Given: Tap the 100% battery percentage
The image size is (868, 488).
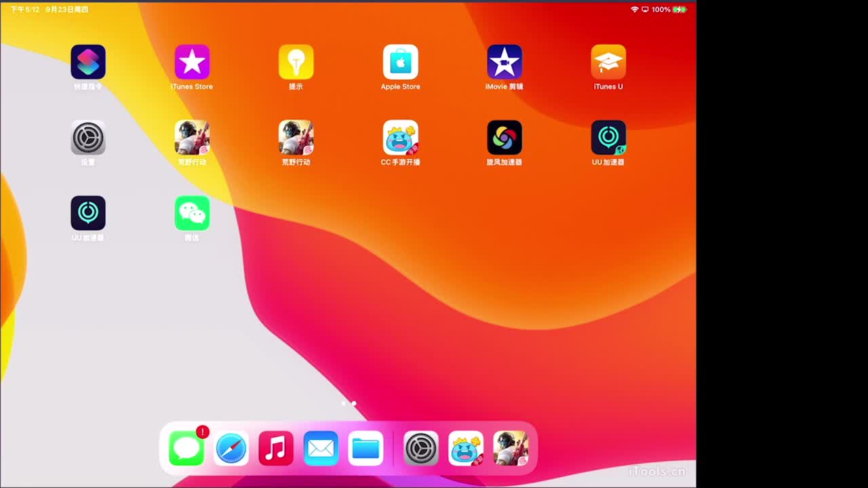Looking at the screenshot, I should point(661,9).
